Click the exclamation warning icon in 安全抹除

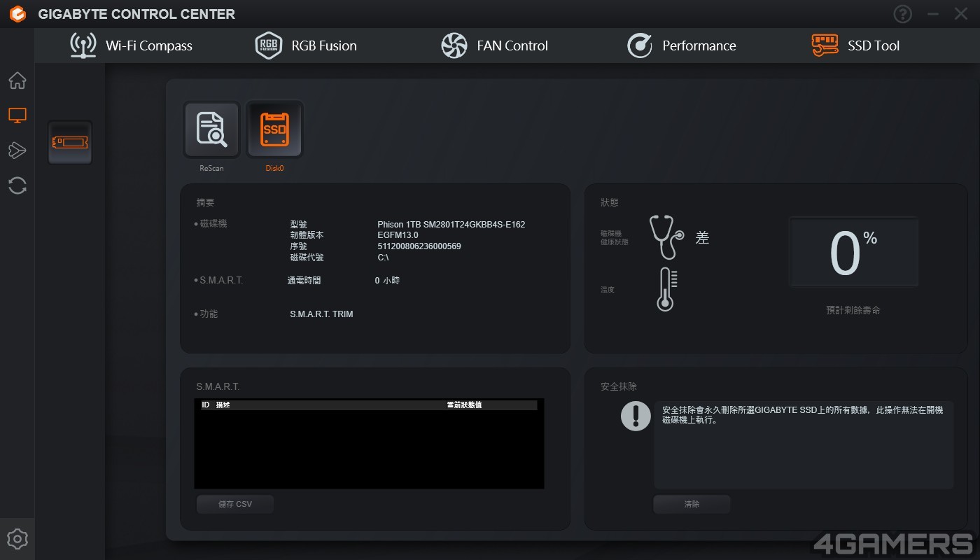coord(636,416)
